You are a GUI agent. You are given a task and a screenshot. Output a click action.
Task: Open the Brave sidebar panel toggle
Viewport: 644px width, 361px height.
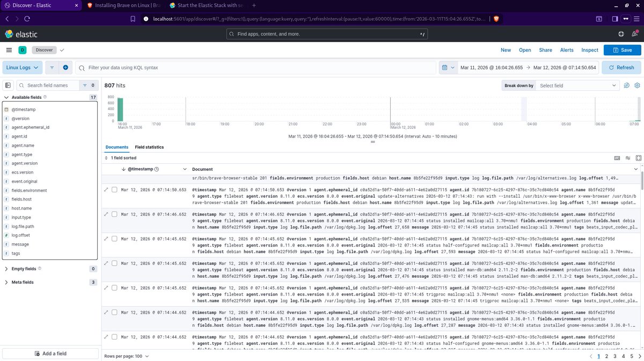(615, 18)
